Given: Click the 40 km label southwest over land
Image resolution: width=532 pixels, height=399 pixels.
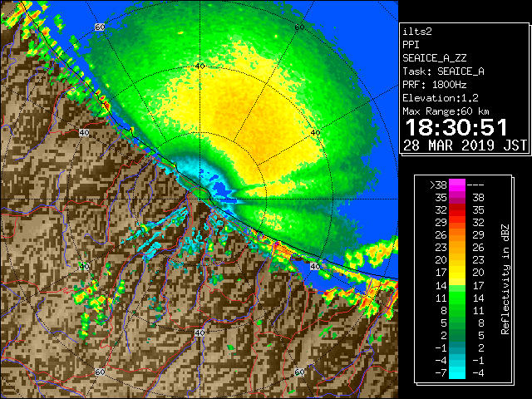Looking at the screenshot, I should click(x=84, y=266).
